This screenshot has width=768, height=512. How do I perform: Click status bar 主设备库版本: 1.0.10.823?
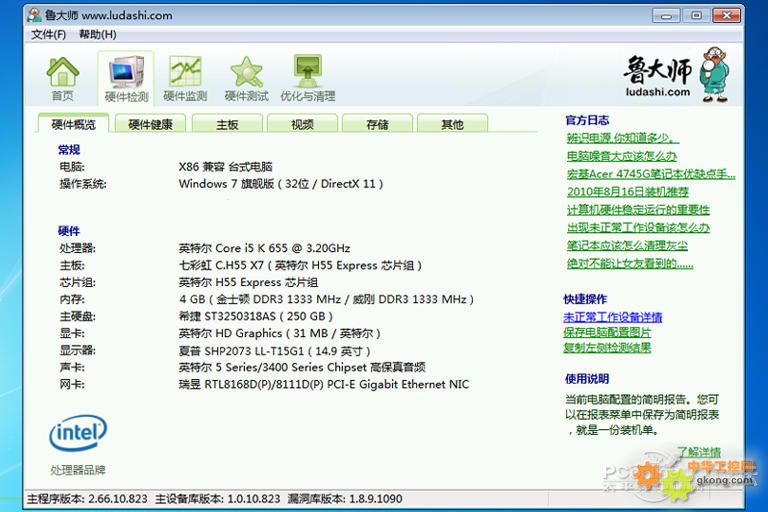pos(218,499)
